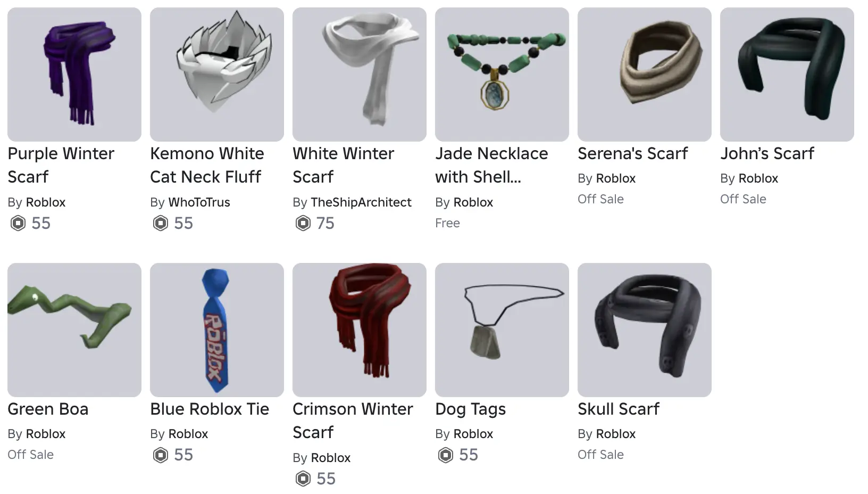
Task: Open the Jade Necklace item image
Action: click(x=502, y=75)
